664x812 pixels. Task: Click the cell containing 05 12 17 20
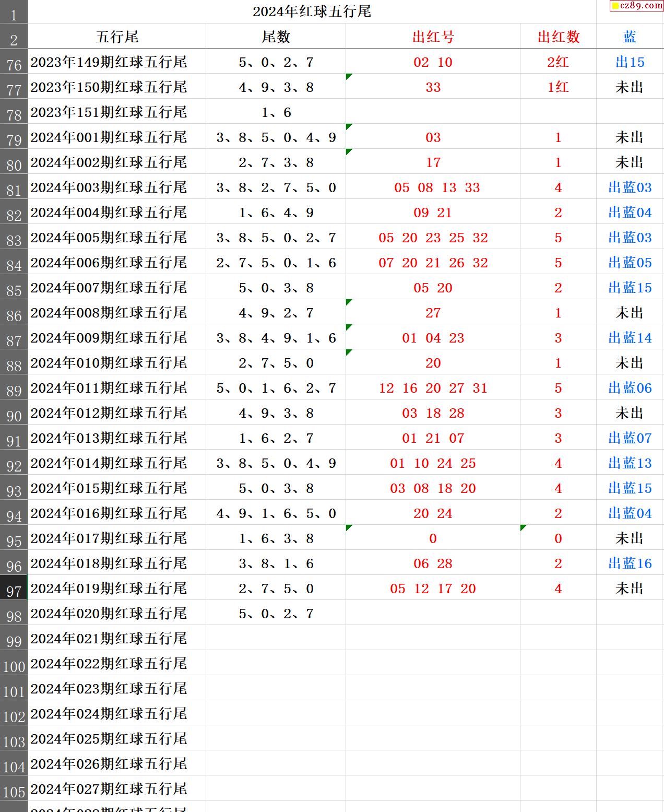point(433,589)
